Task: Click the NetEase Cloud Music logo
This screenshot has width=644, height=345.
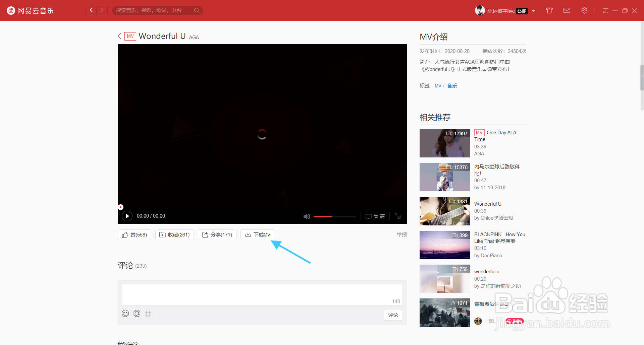Action: click(x=30, y=10)
